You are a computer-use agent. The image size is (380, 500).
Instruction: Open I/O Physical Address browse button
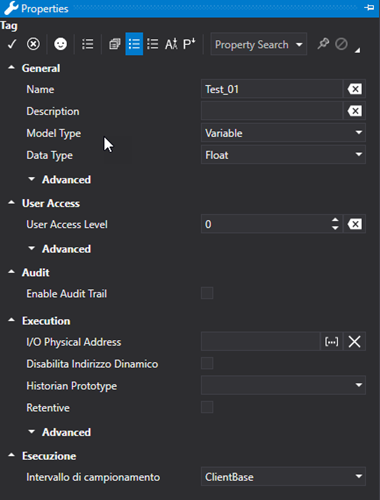331,342
